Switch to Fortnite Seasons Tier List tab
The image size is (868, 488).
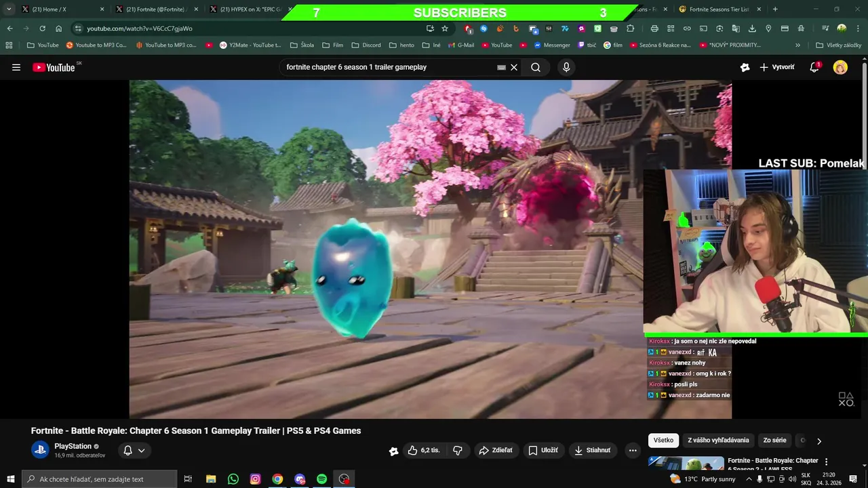tap(719, 9)
